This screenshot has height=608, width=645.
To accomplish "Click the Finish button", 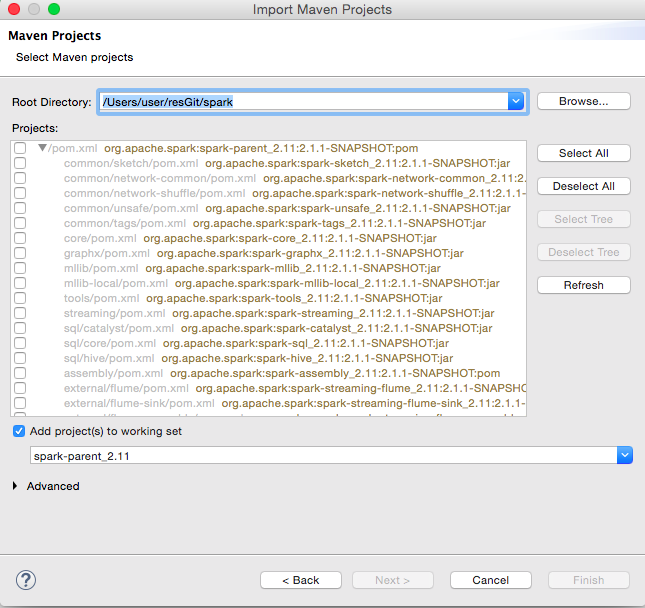I will [x=589, y=580].
